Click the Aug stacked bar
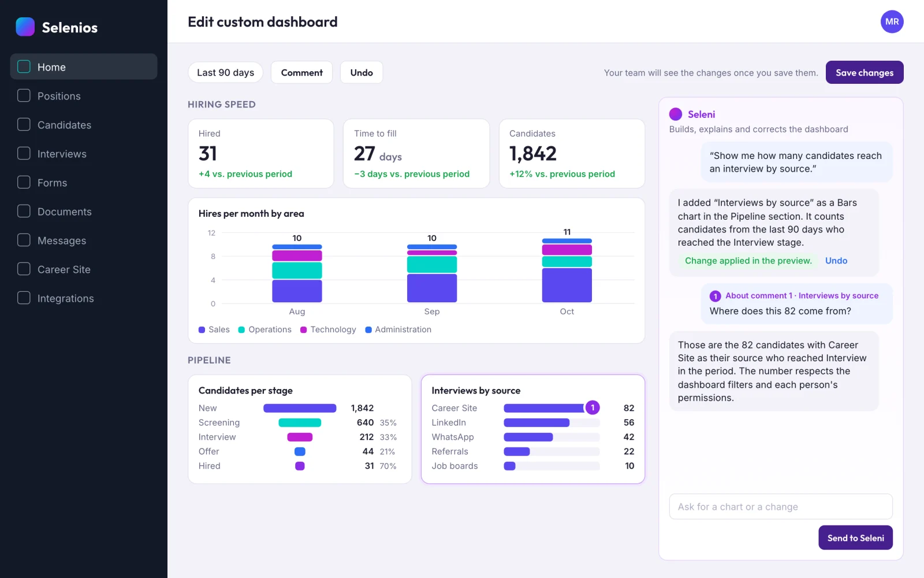This screenshot has height=578, width=924. click(x=297, y=273)
